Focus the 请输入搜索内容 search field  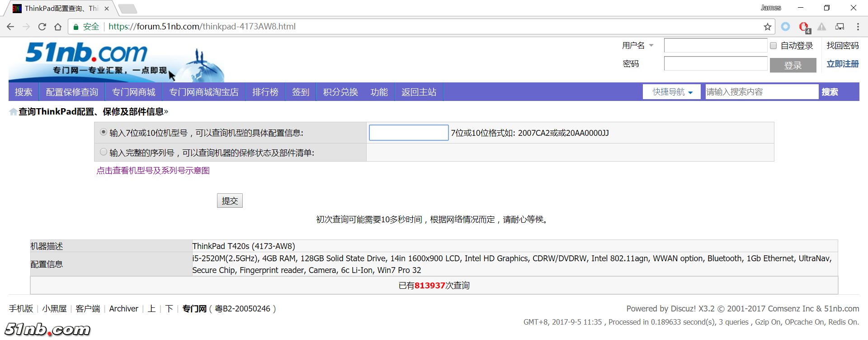(x=762, y=92)
